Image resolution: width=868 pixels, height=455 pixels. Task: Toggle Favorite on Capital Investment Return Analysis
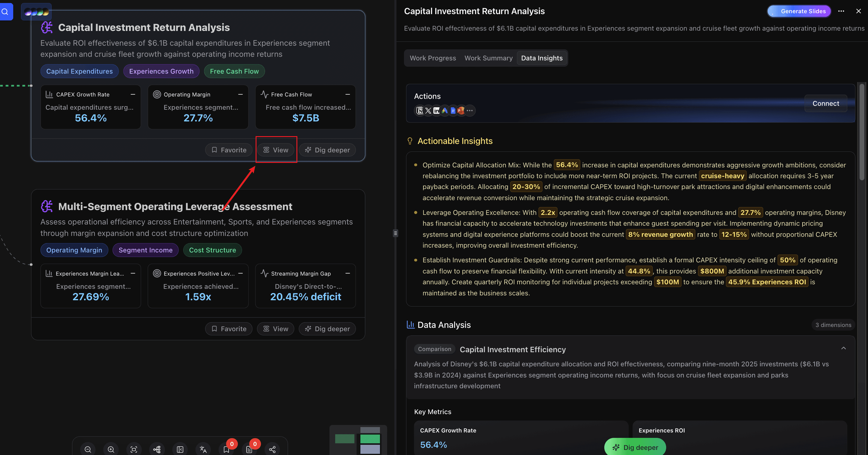point(229,150)
